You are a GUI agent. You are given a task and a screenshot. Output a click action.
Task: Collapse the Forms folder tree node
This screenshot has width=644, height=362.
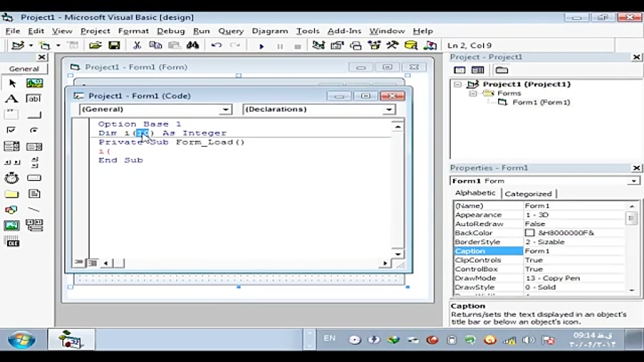tap(473, 93)
